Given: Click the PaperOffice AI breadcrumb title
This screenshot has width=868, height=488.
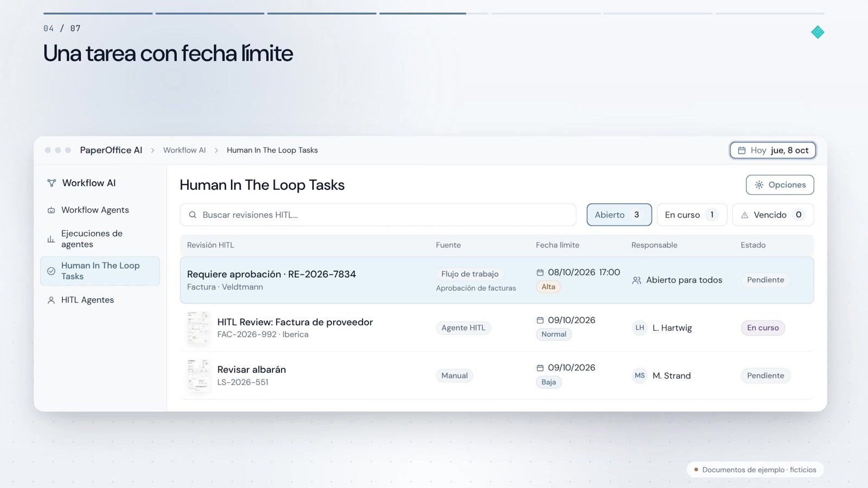Looking at the screenshot, I should (111, 151).
